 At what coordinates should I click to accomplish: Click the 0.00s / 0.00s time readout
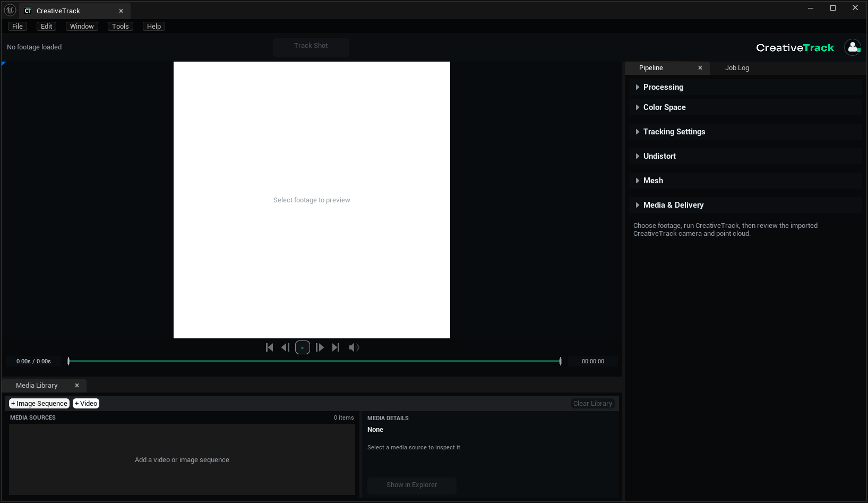pyautogui.click(x=33, y=361)
